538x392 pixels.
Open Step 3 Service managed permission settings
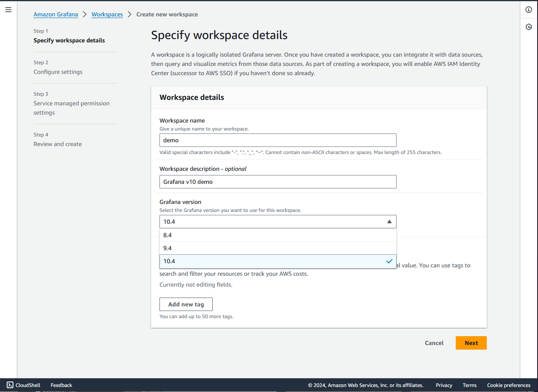click(x=71, y=107)
